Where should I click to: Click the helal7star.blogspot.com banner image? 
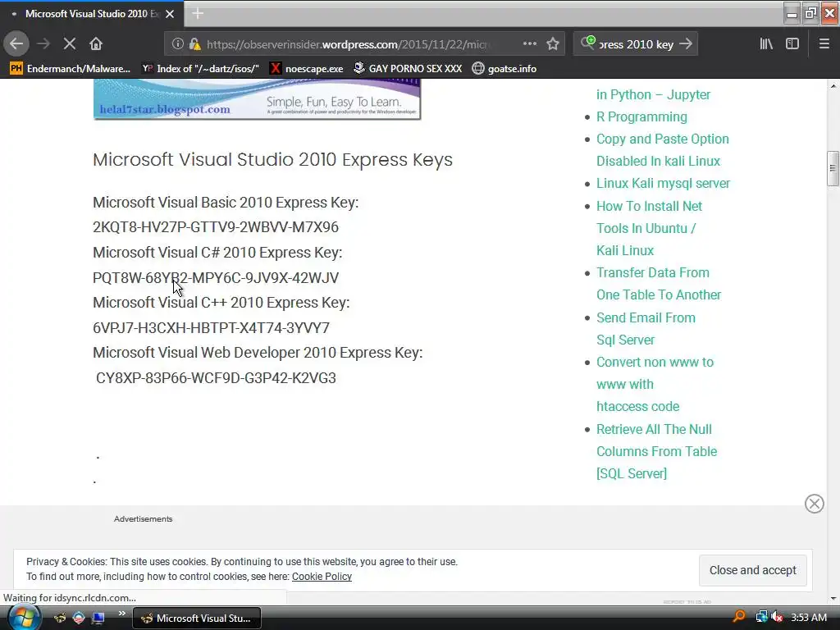click(257, 99)
